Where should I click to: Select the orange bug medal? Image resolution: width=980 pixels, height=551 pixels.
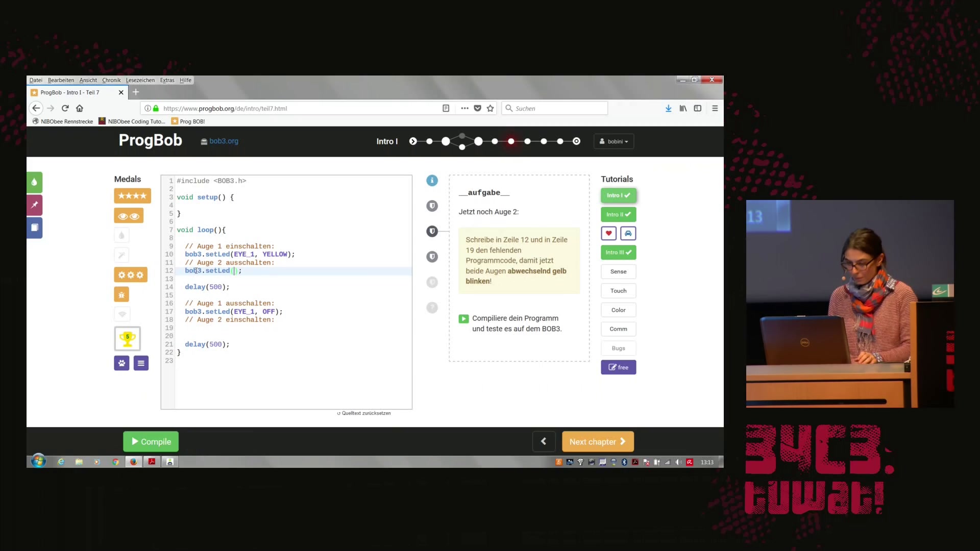121,294
